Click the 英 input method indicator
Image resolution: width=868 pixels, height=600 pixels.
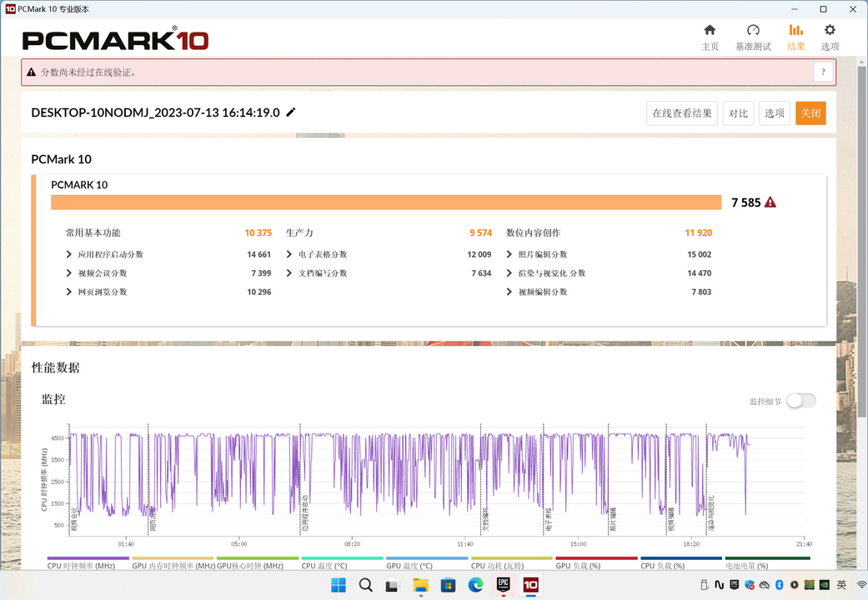[x=841, y=584]
